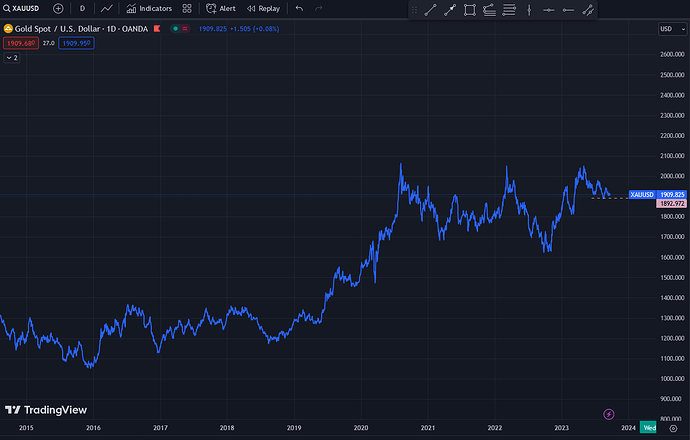Select the Vertical Line tool
The image size is (690, 440).
coord(529,10)
